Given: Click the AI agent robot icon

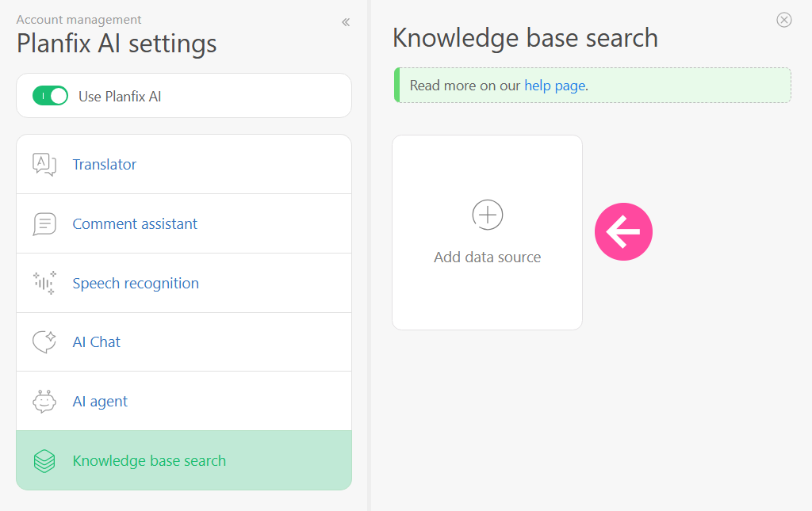Looking at the screenshot, I should click(44, 402).
